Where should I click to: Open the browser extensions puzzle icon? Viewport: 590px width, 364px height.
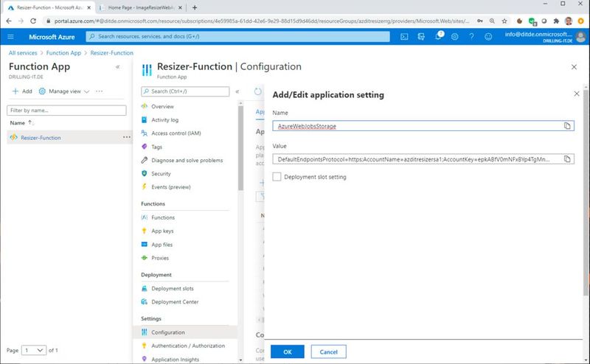556,21
